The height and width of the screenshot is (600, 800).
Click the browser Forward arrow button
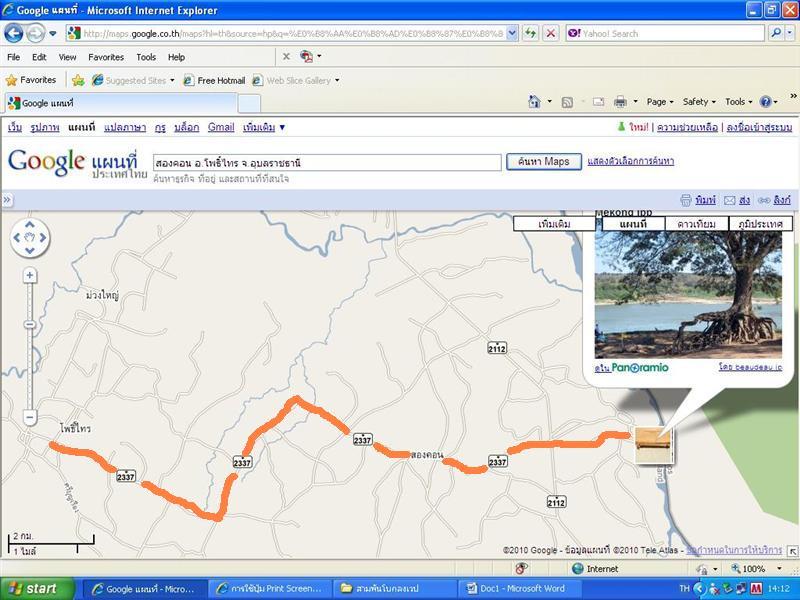(35, 34)
